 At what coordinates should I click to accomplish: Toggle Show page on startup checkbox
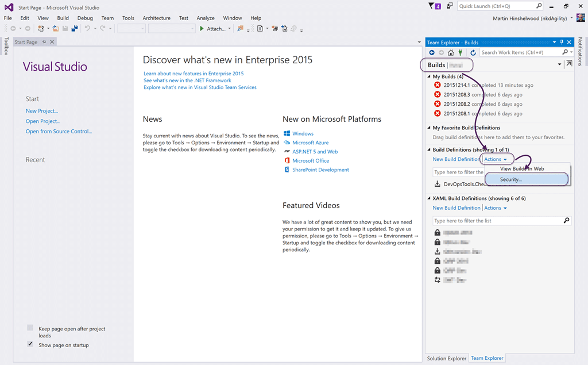click(x=30, y=344)
